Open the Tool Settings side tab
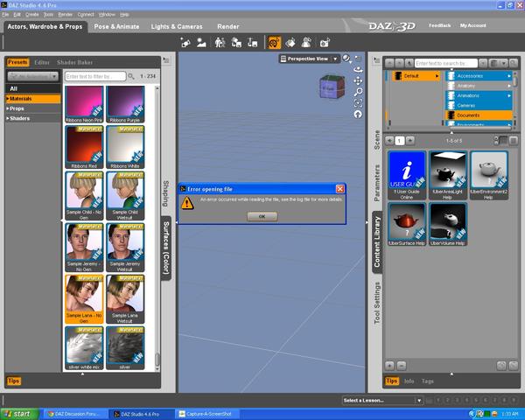The height and width of the screenshot is (420, 525). 377,303
